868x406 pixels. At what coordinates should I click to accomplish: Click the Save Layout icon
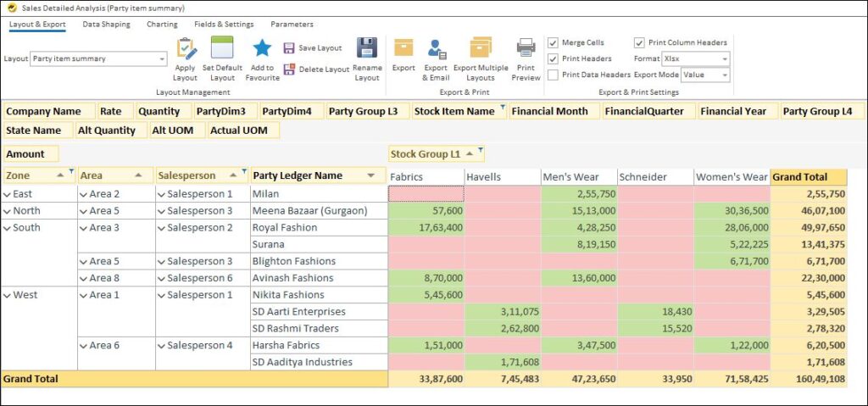(289, 49)
